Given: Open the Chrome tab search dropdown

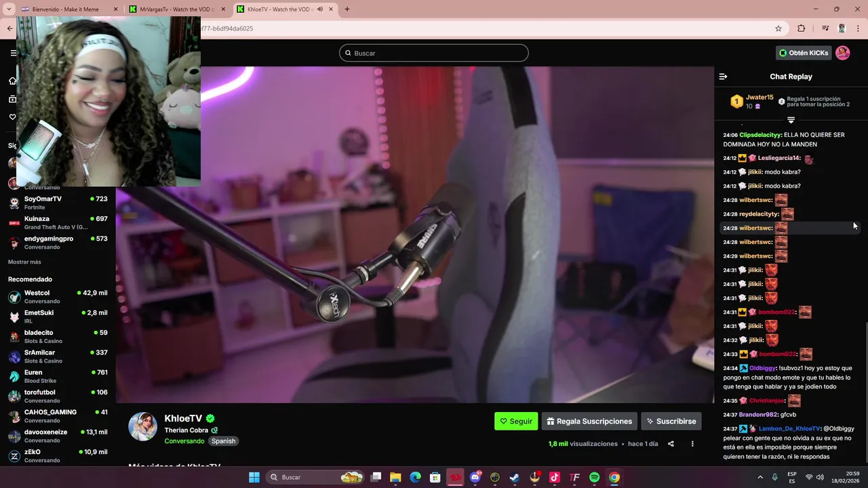Looking at the screenshot, I should click(9, 9).
